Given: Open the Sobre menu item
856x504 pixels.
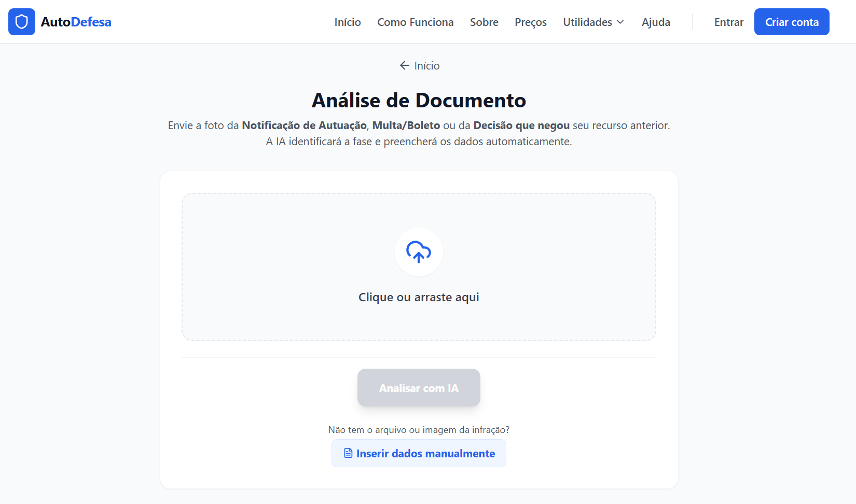Looking at the screenshot, I should [484, 22].
